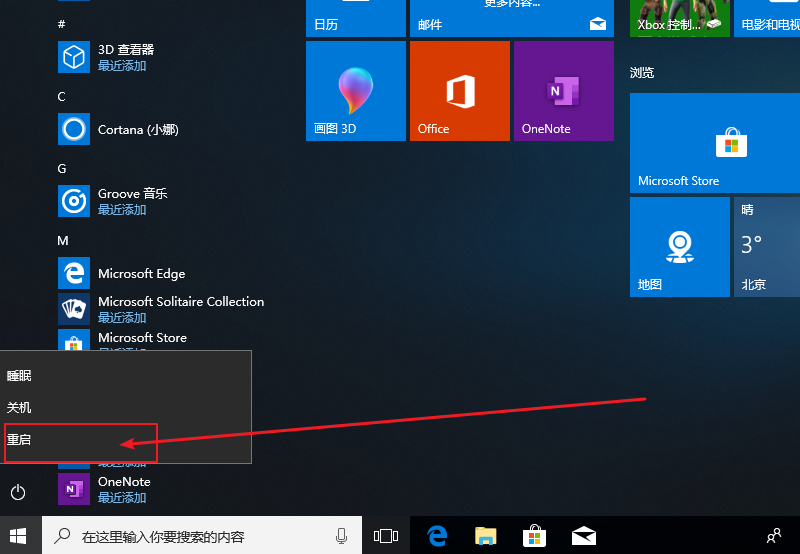Image resolution: width=800 pixels, height=554 pixels.
Task: Click the Windows Start button
Action: 18,535
